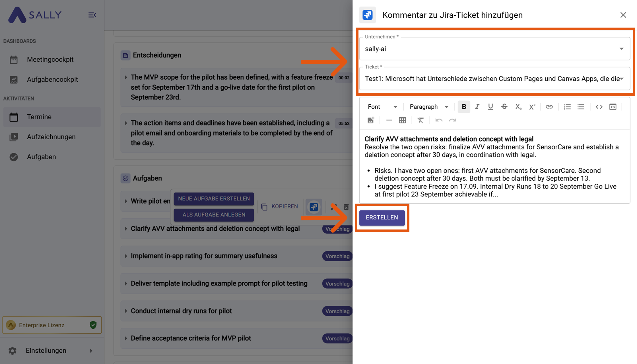The height and width of the screenshot is (364, 637).
Task: Go to Termine
Action: [52, 117]
